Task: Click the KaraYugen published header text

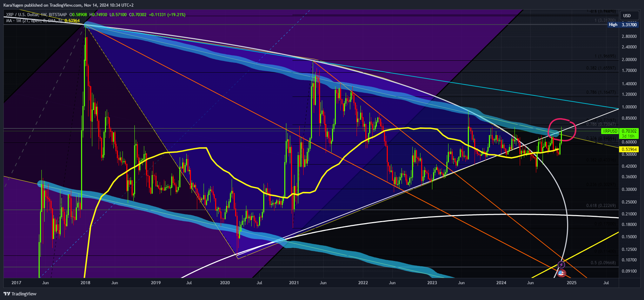Action: 68,5
